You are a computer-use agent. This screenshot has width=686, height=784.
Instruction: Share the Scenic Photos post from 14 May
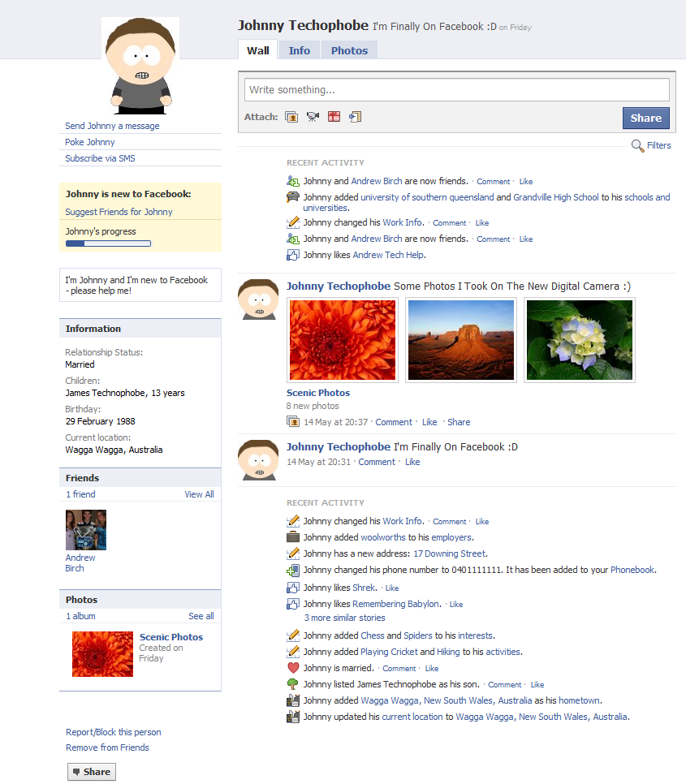pyautogui.click(x=459, y=422)
